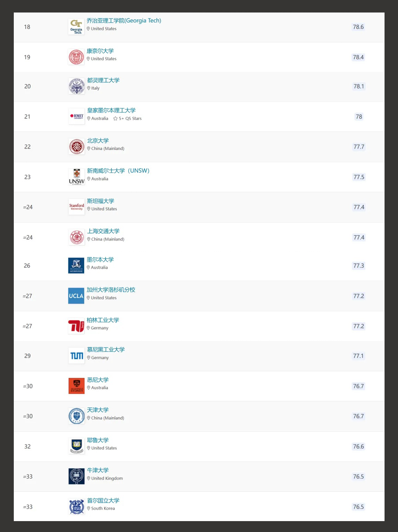Click the blue UCLA logo

coord(76,296)
